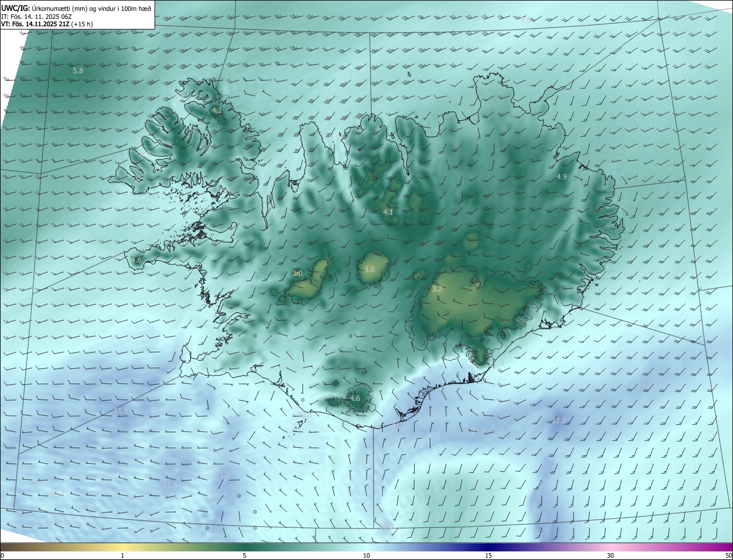Click the 30 label on the color scale
This screenshot has width=733, height=560.
pos(610,555)
